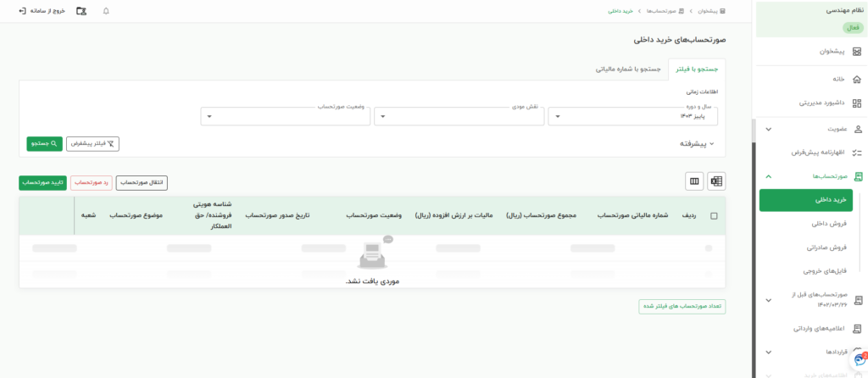Click the red رد صورتحساب button

tap(91, 183)
